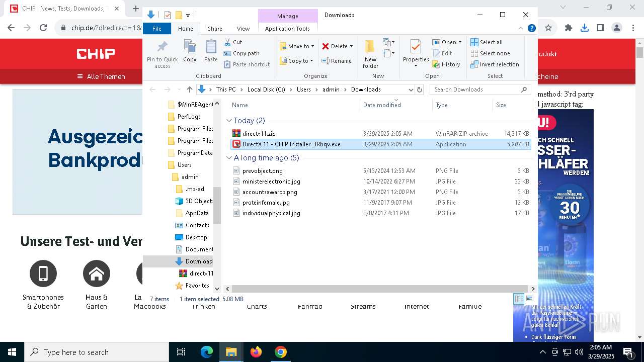Click Paste shortcut in ribbon

[x=247, y=64]
